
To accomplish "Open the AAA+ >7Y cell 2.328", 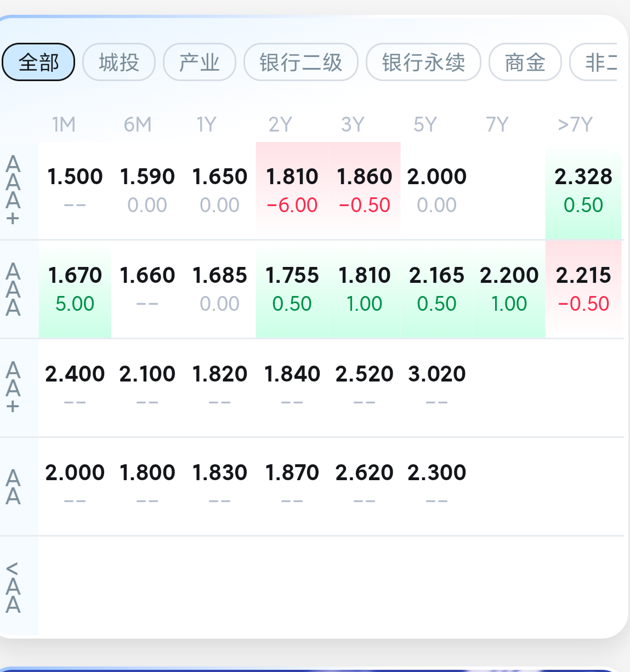I will pyautogui.click(x=583, y=190).
